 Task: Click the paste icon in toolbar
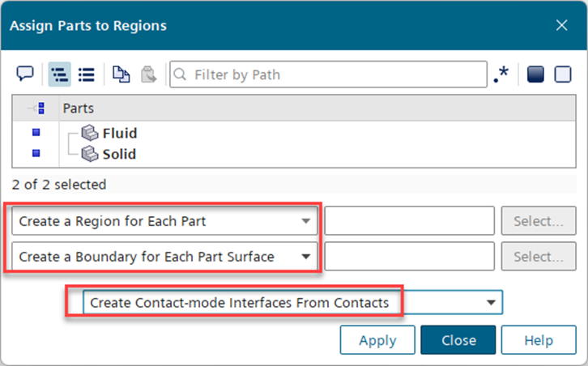coord(148,74)
